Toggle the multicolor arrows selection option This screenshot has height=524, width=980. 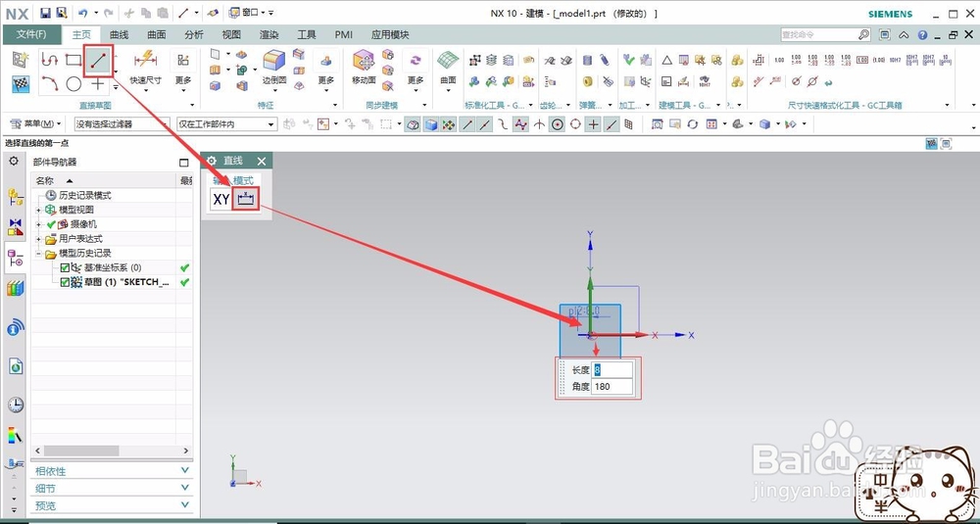[x=448, y=124]
